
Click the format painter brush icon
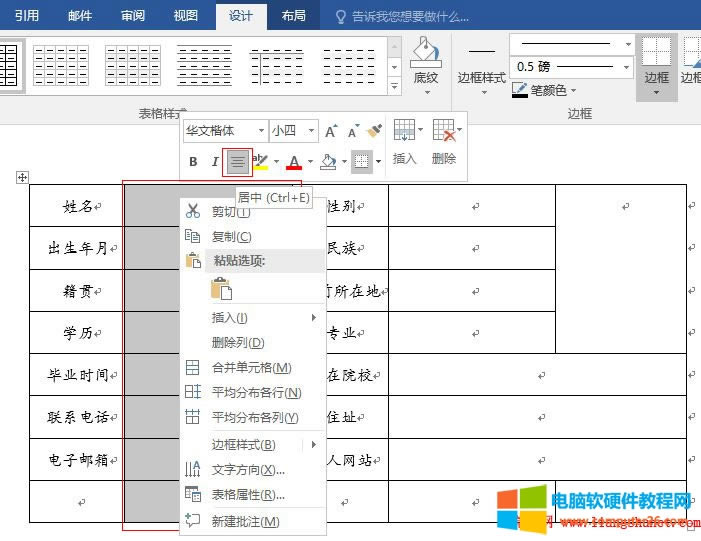click(375, 131)
